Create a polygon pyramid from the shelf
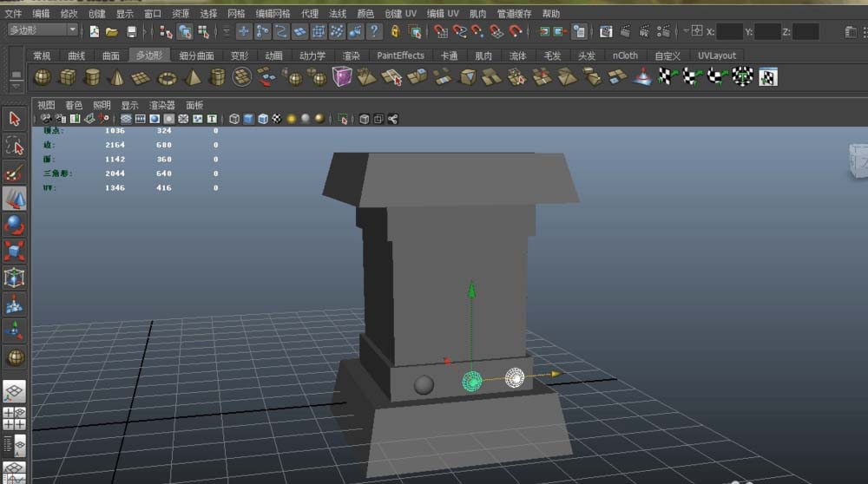 (x=192, y=77)
